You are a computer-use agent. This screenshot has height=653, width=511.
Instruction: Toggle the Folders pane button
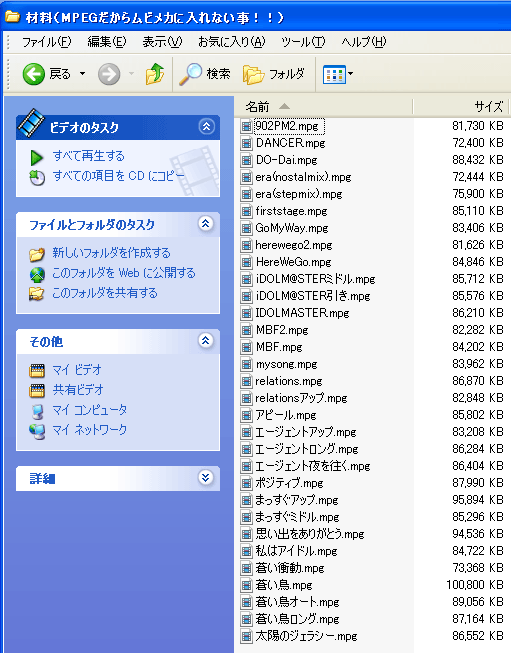tap(274, 74)
